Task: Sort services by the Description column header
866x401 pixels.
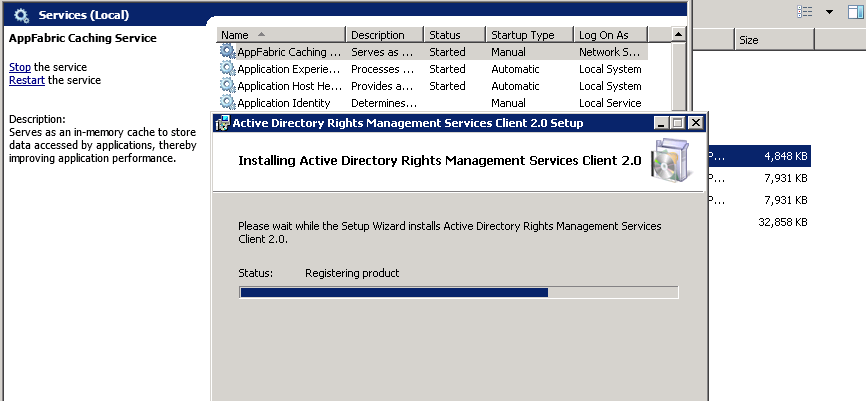Action: click(x=385, y=35)
